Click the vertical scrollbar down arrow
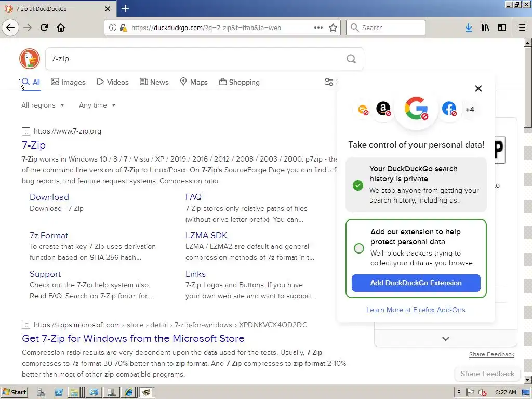The image size is (532, 399). tap(527, 380)
